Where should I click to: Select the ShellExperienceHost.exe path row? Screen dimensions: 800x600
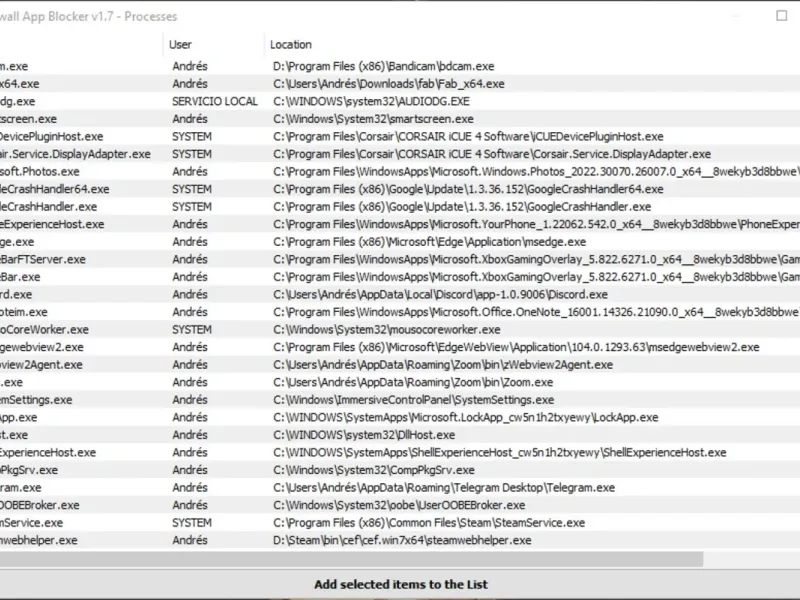[500, 453]
